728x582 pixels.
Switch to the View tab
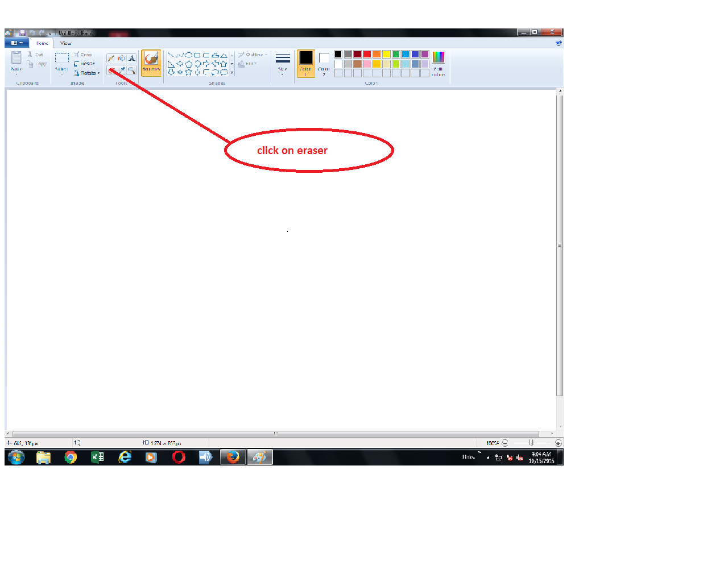pyautogui.click(x=65, y=43)
